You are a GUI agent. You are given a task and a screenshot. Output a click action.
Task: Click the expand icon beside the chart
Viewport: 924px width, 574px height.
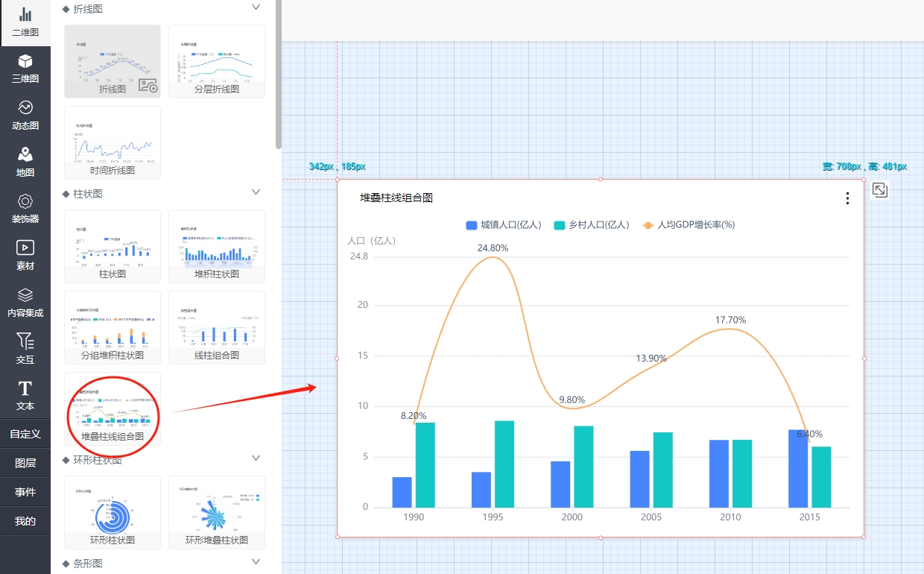coord(880,190)
